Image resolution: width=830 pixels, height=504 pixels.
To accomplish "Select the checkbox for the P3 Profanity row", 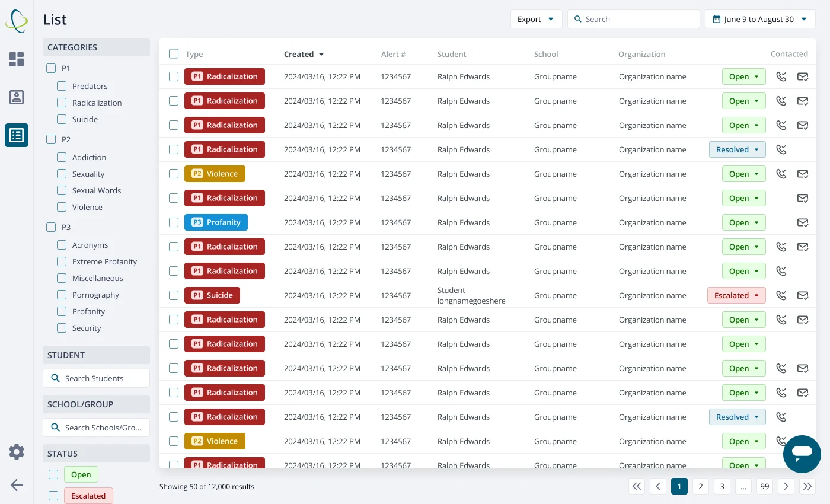I will point(174,222).
